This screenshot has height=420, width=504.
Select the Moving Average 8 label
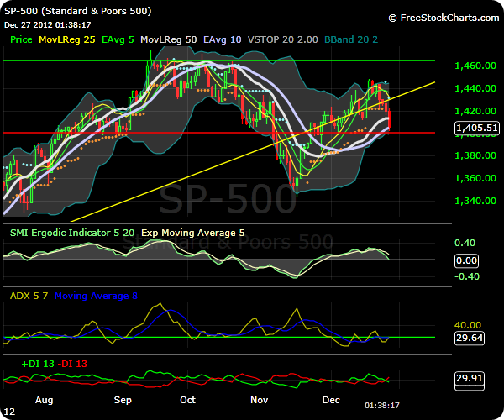click(x=96, y=296)
